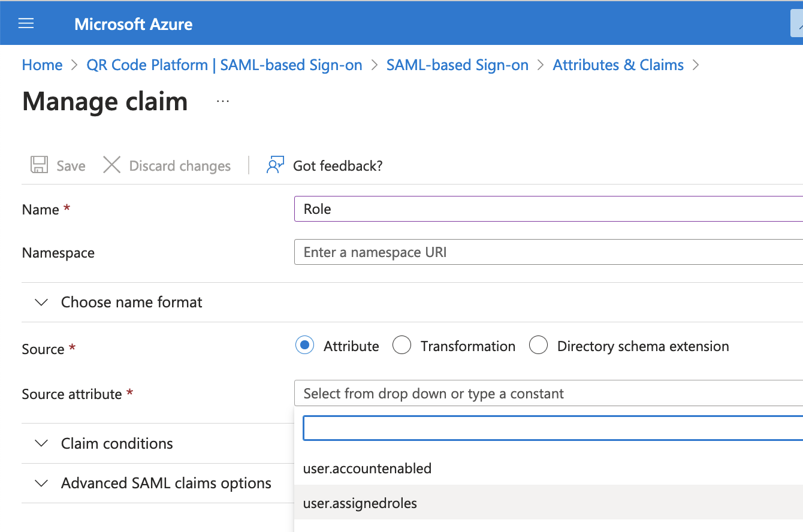The image size is (803, 532).
Task: Open the Attributes & Claims breadcrumb
Action: 618,65
